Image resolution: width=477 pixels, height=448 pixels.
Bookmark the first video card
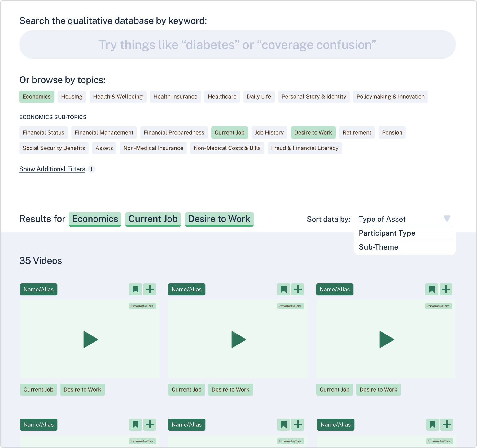tap(135, 289)
